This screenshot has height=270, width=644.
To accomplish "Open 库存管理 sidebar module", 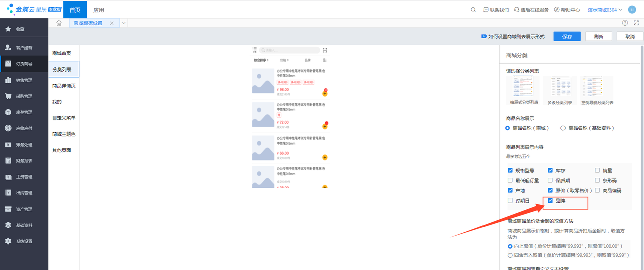I will pyautogui.click(x=24, y=112).
